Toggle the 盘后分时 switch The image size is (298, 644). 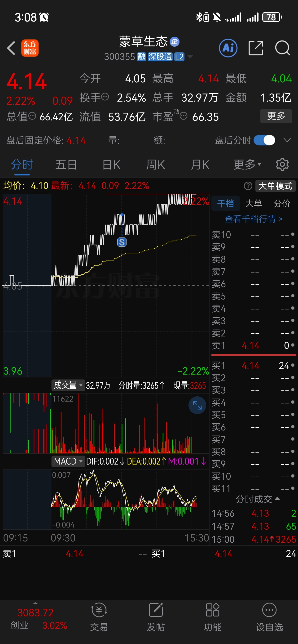pyautogui.click(x=264, y=140)
